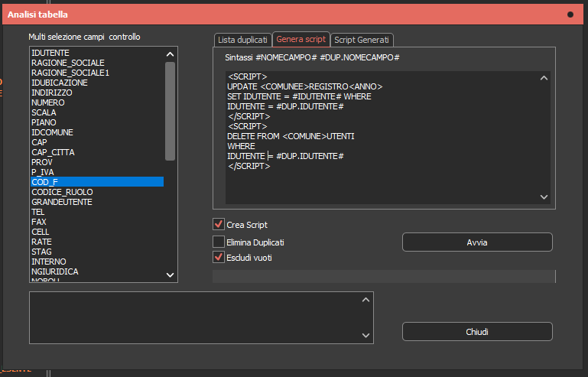Click the UPDATE <COMUNEE>REGISTRO<ANNO> script line
The height and width of the screenshot is (377, 588).
[305, 86]
